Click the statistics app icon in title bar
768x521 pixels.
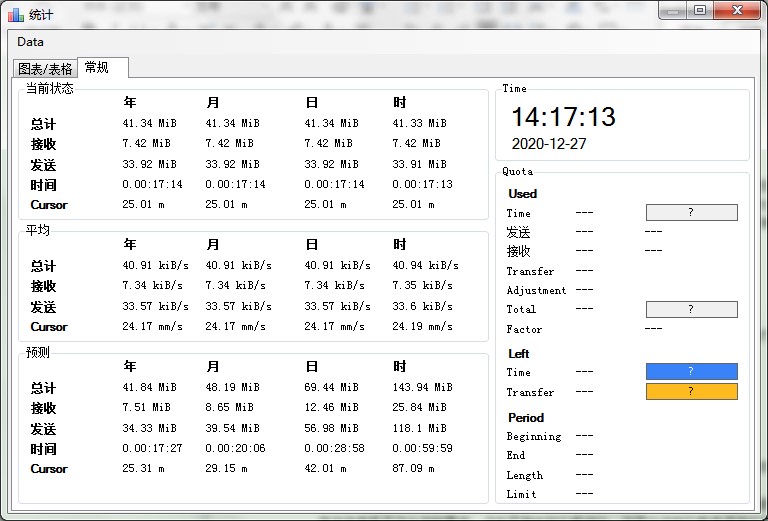15,14
